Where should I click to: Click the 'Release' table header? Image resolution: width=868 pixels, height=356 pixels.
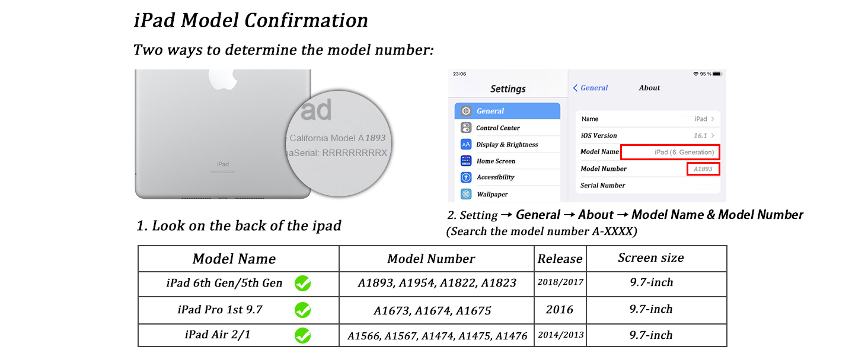(x=560, y=259)
